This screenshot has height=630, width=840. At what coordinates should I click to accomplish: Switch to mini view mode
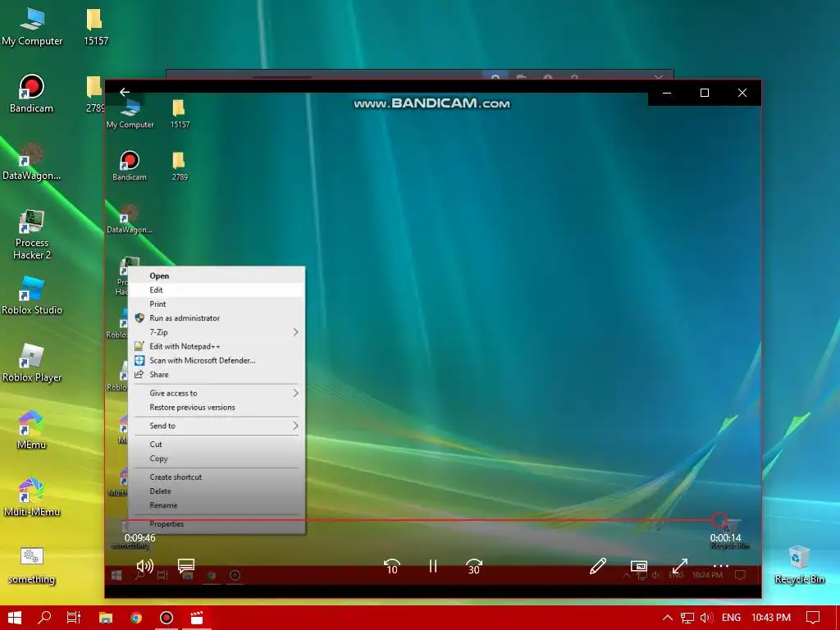(x=638, y=566)
